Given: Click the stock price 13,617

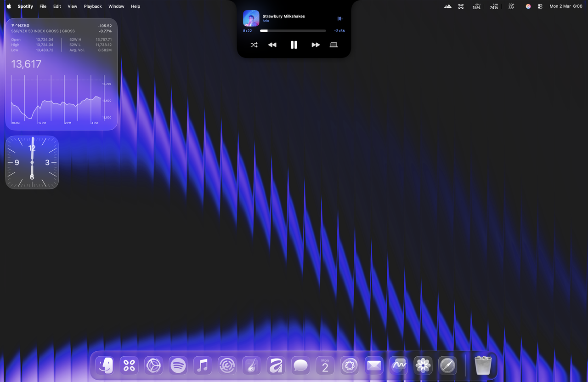Looking at the screenshot, I should 26,64.
